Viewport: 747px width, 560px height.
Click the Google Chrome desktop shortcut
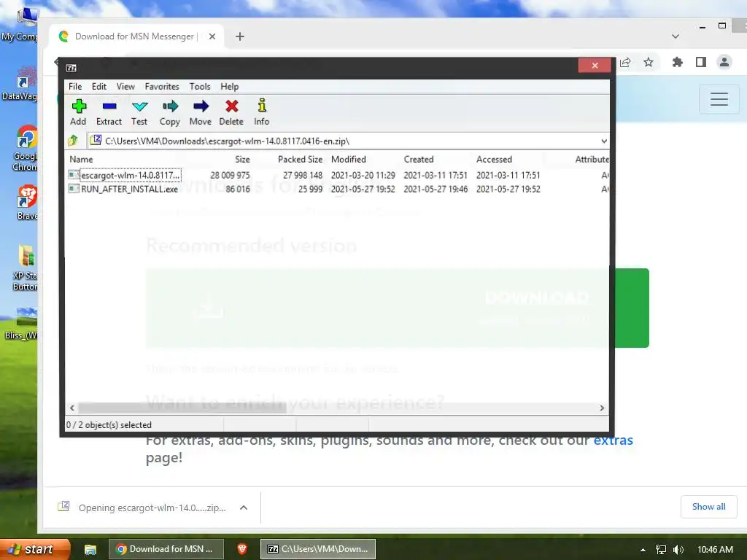[26, 148]
